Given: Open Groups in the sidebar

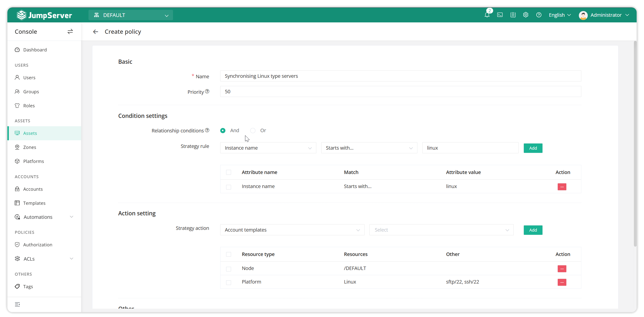Looking at the screenshot, I should pos(44,92).
